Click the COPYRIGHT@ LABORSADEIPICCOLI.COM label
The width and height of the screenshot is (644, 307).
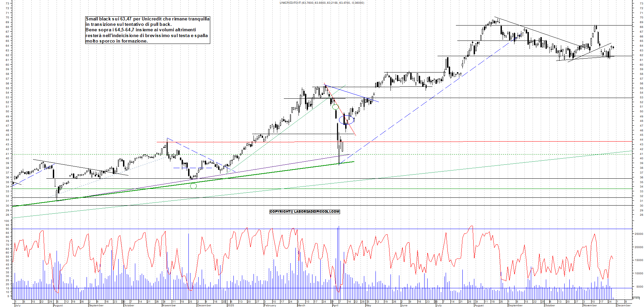304,212
